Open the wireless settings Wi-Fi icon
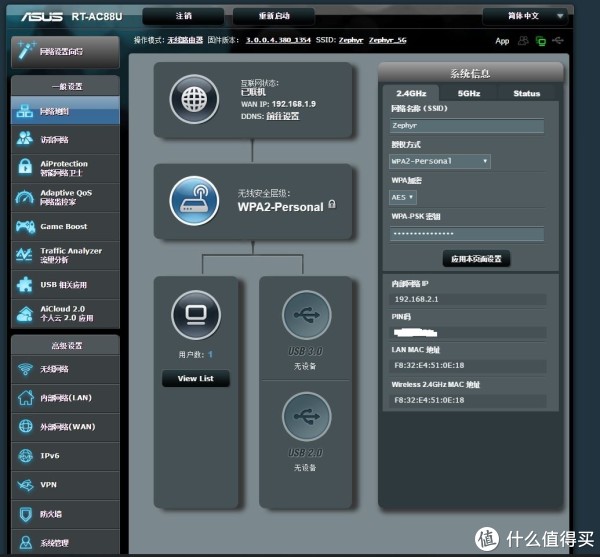Viewport: 600px width, 557px height. [25, 369]
